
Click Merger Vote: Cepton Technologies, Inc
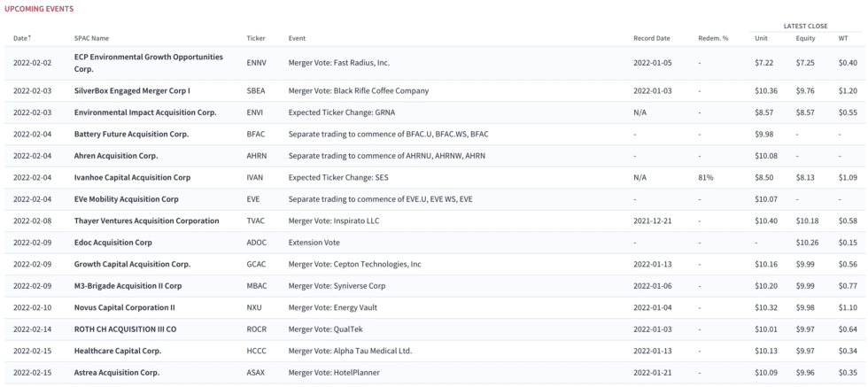[354, 264]
